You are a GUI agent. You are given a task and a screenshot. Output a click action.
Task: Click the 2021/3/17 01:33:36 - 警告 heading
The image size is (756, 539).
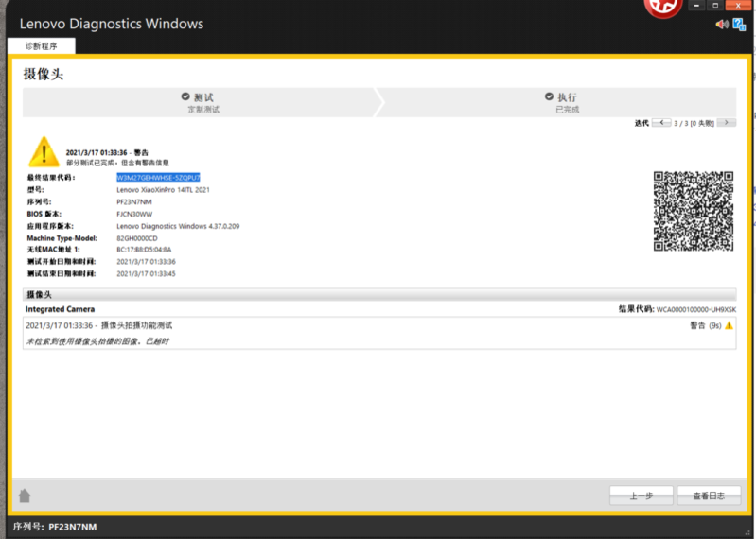pos(107,152)
